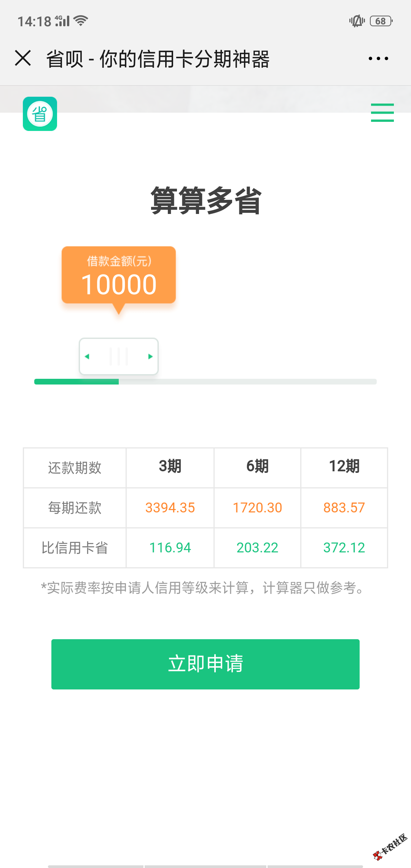
Task: Tap the 883.57 repayment value
Action: (344, 507)
